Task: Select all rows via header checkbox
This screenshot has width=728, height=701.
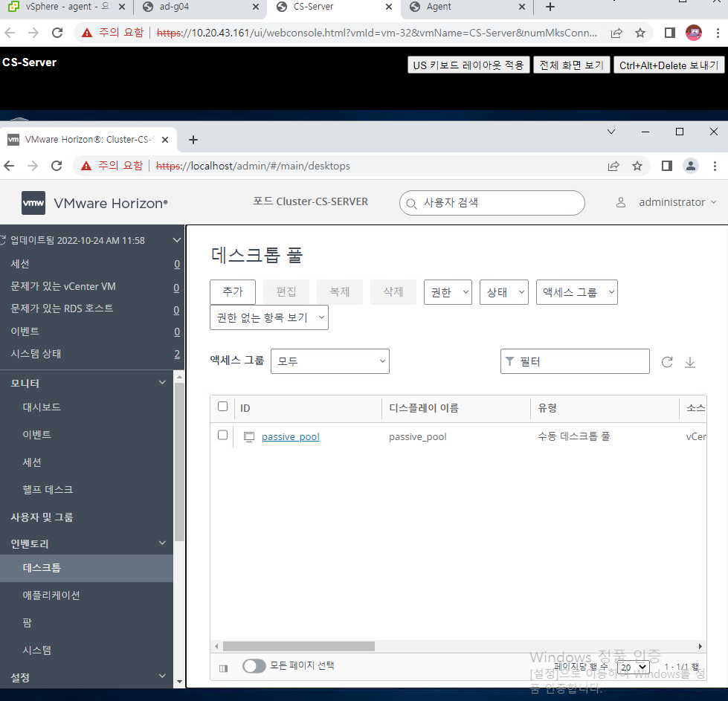Action: pos(223,407)
